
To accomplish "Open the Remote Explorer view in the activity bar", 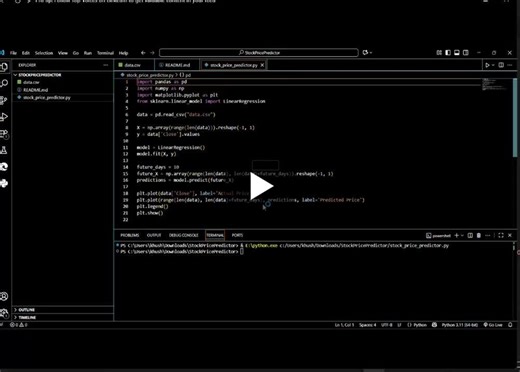I will tap(4, 134).
